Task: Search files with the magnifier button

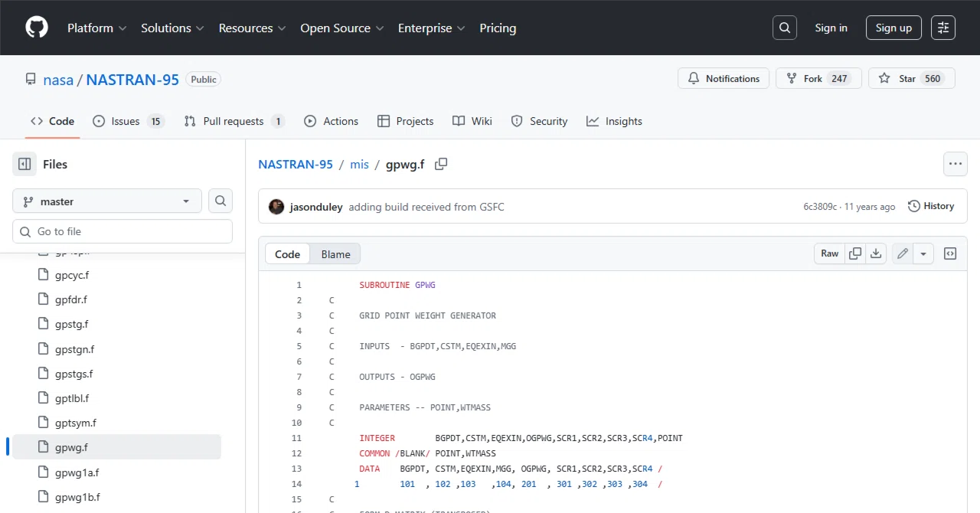Action: pyautogui.click(x=220, y=201)
